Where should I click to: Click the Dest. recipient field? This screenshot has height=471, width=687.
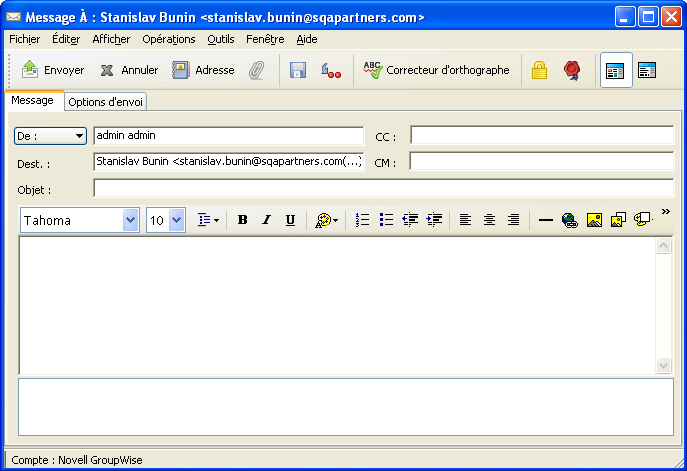(x=228, y=162)
